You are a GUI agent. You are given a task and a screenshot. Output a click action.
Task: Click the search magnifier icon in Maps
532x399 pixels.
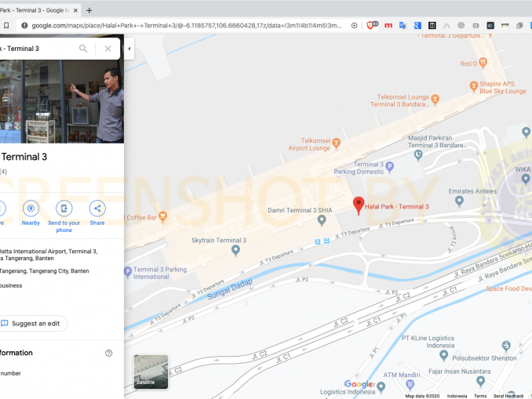coord(83,49)
